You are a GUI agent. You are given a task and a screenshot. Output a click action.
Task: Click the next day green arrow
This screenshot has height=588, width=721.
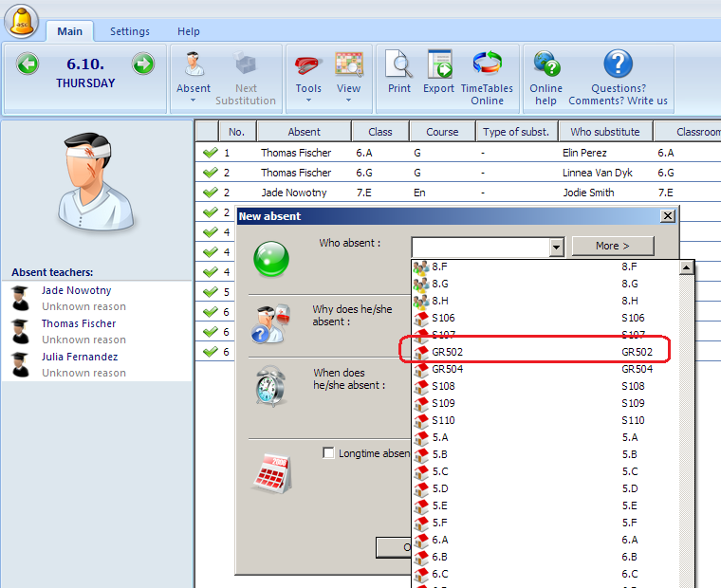pyautogui.click(x=142, y=64)
